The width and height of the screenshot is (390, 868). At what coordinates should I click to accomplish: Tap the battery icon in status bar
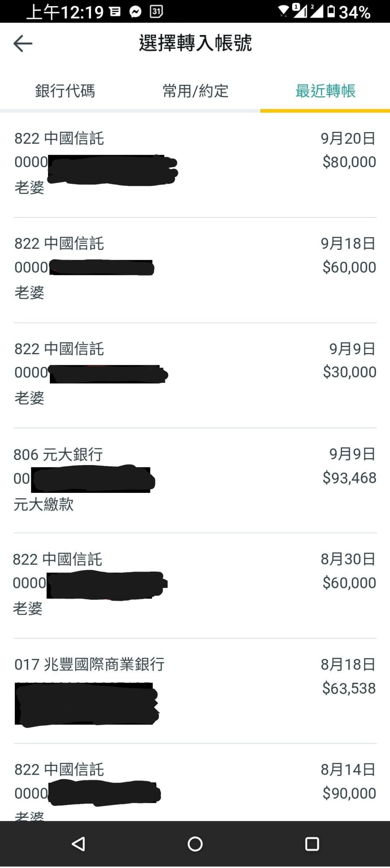(331, 12)
